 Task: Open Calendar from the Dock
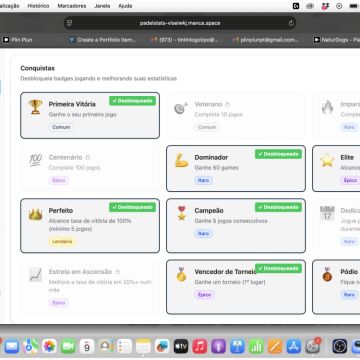tap(87, 347)
